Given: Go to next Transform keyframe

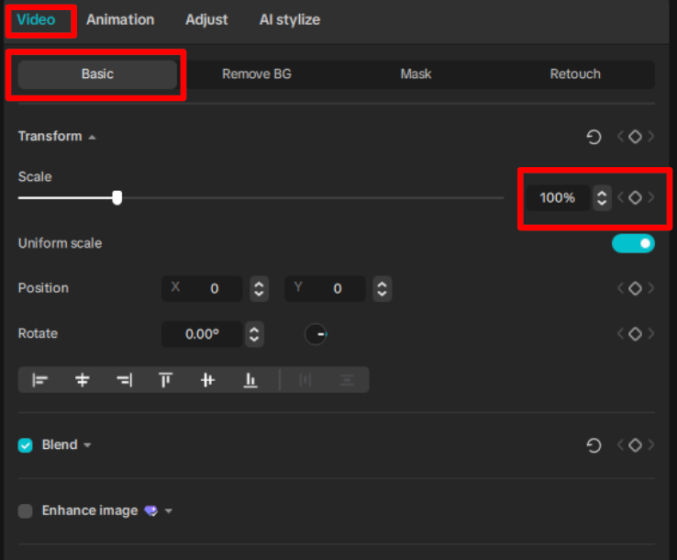Looking at the screenshot, I should (x=650, y=137).
